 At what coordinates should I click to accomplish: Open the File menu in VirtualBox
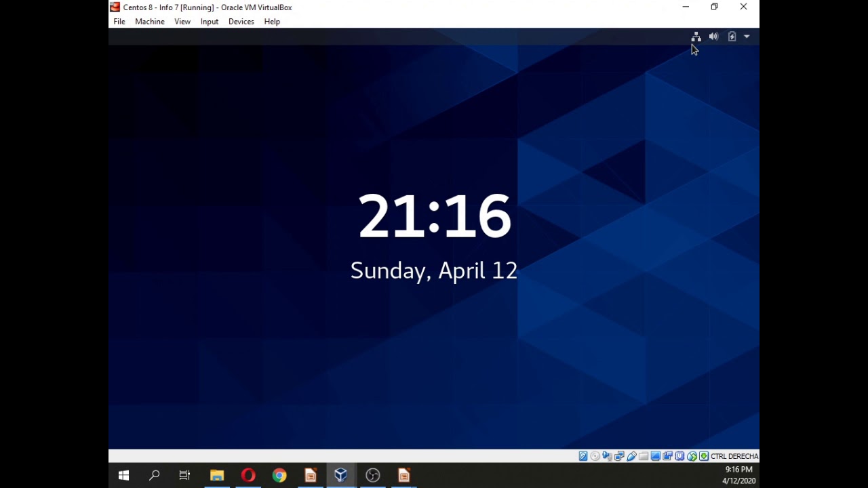click(119, 22)
